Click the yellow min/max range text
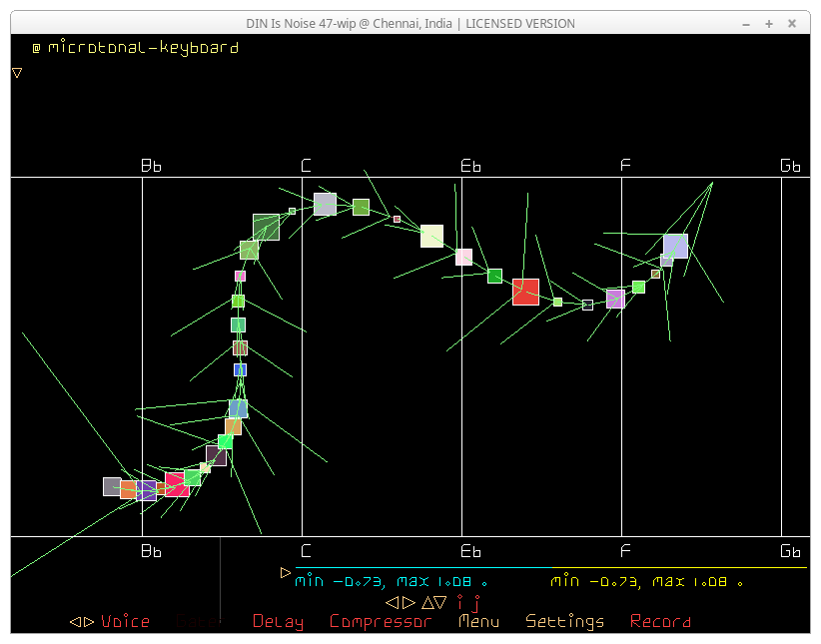Viewport: 821px width, 644px height. click(648, 581)
